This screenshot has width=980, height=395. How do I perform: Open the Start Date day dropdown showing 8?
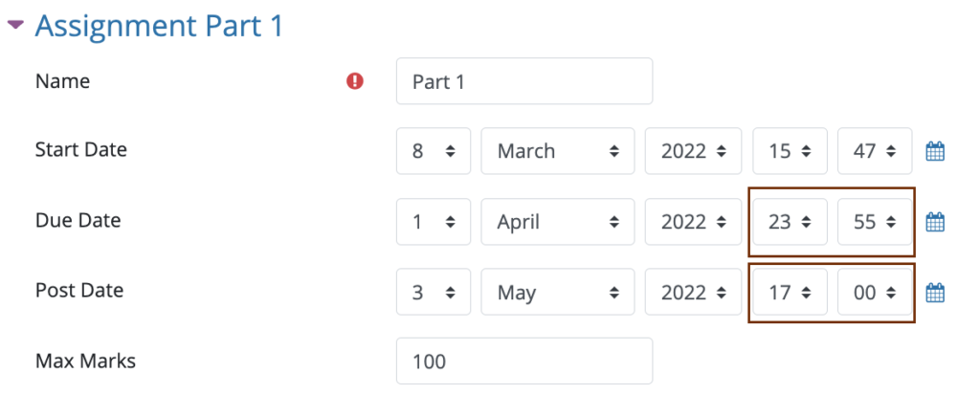point(434,151)
